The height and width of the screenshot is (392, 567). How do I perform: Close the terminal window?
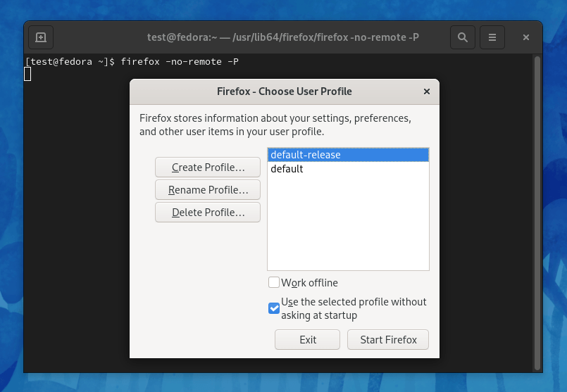click(526, 37)
